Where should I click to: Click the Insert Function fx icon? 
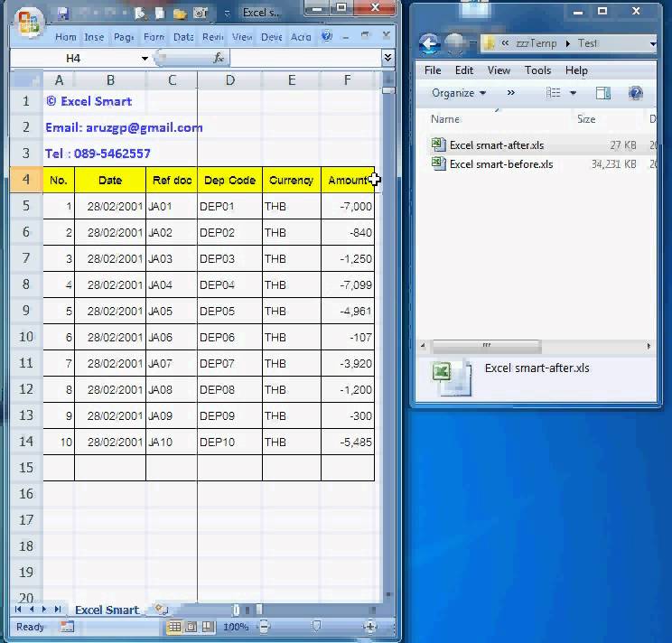(219, 58)
